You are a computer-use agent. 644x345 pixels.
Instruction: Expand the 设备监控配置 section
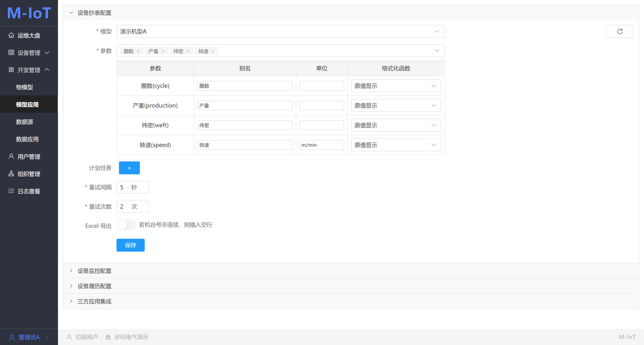351,271
